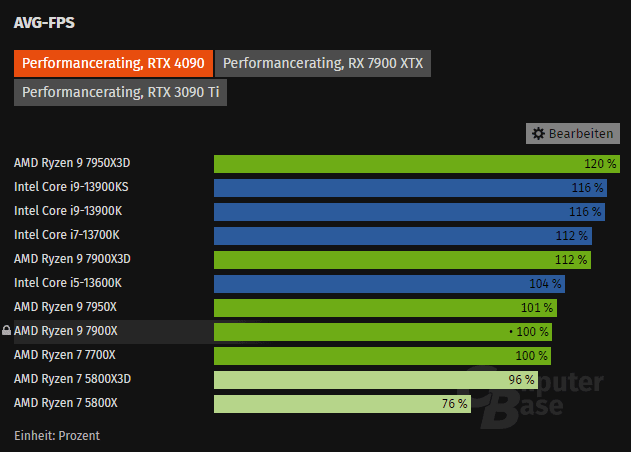The width and height of the screenshot is (631, 452).
Task: Click the AMD Ryzen 9 7950X3D label
Action: point(73,163)
